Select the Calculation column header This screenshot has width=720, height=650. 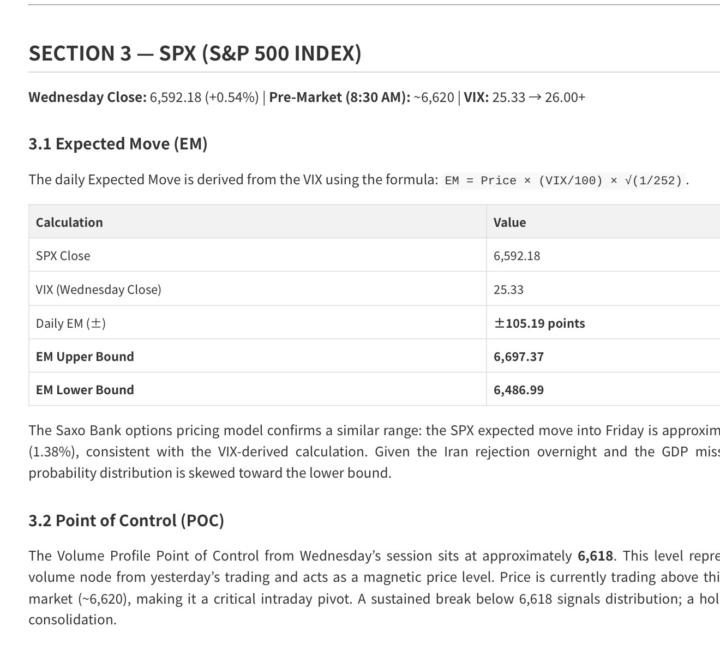click(69, 222)
